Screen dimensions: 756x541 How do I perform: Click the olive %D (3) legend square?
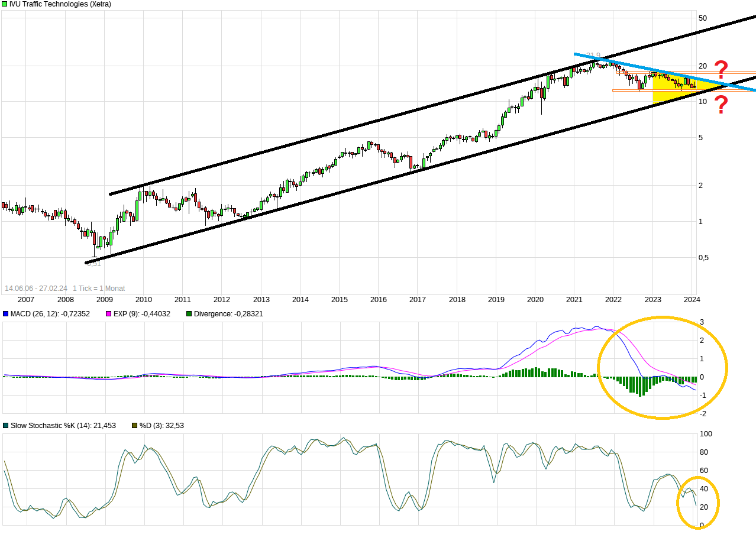(x=134, y=425)
